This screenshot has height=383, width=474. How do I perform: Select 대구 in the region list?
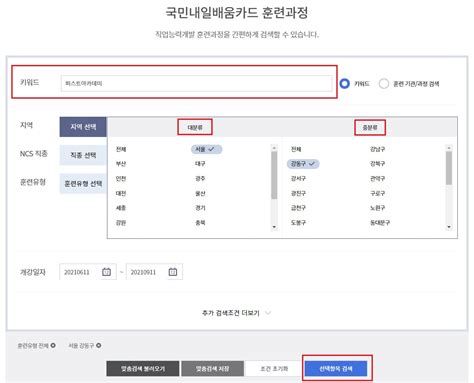point(200,164)
